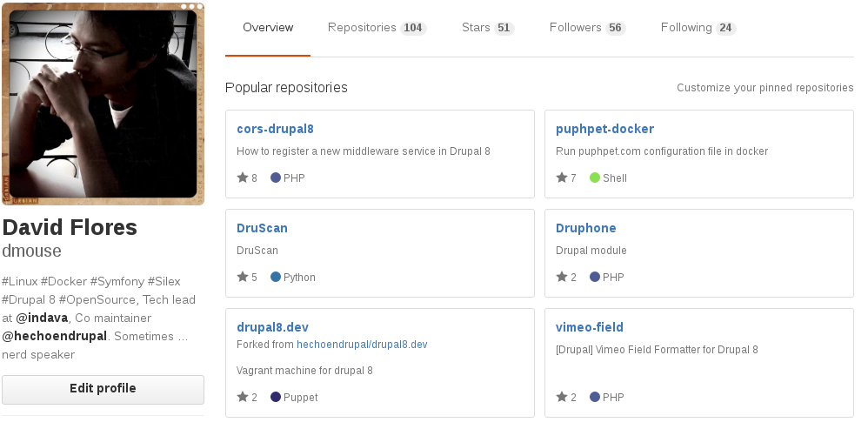Screen dimensions: 868x429
Task: Click the Puppet language label
Action: pyautogui.click(x=301, y=398)
